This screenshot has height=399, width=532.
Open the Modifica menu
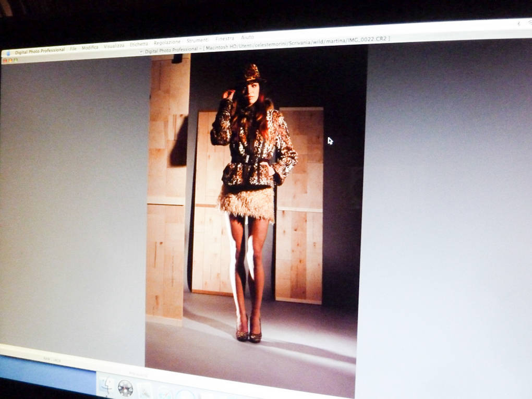click(90, 47)
